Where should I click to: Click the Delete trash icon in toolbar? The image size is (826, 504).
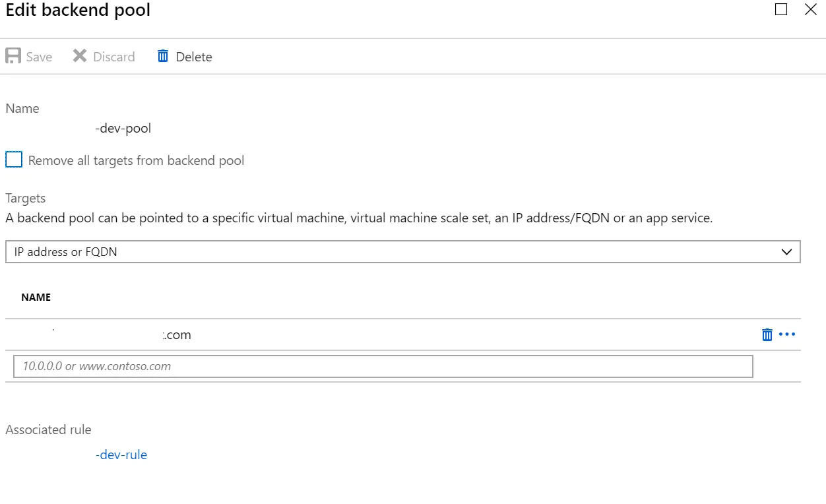[x=163, y=56]
